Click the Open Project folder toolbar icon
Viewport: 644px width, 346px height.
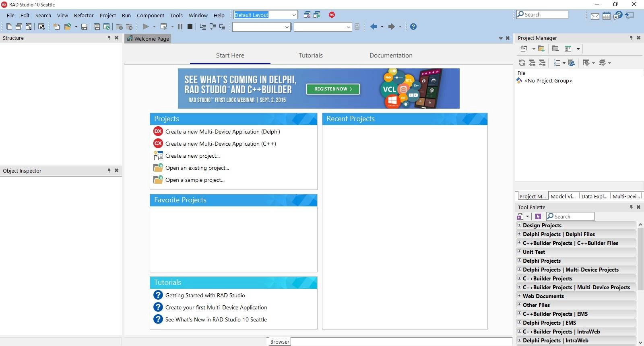click(68, 27)
